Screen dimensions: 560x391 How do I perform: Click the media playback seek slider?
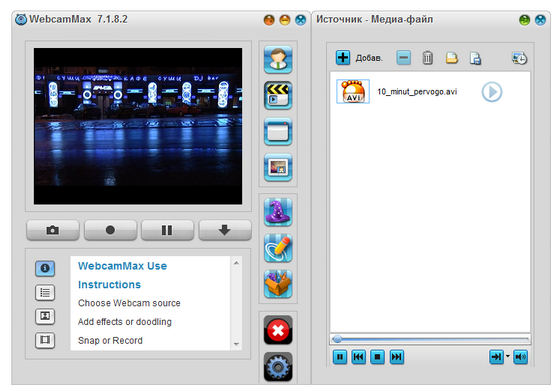tap(430, 339)
